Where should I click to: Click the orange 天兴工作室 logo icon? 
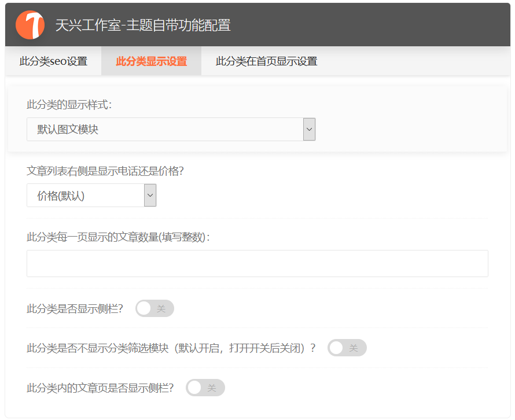point(30,25)
